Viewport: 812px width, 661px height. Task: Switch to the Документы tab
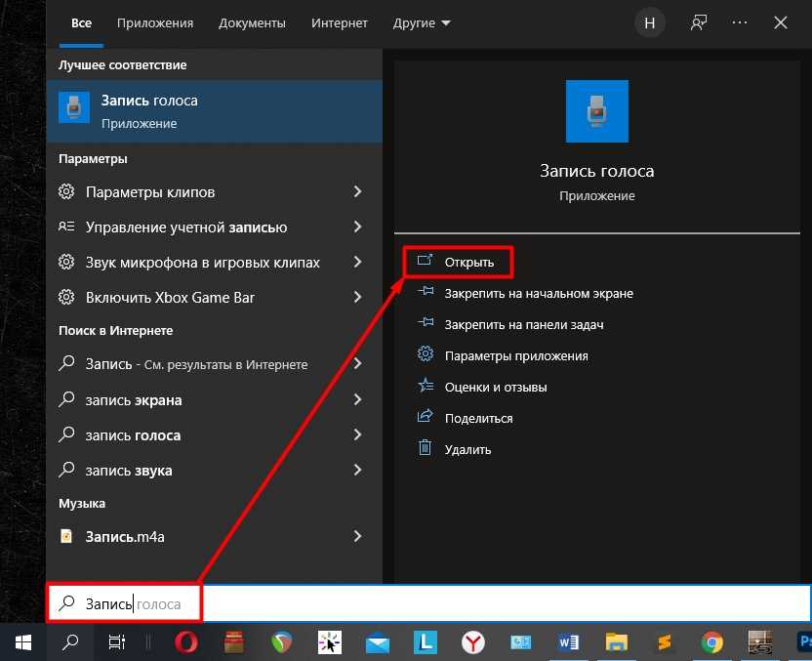pos(252,22)
